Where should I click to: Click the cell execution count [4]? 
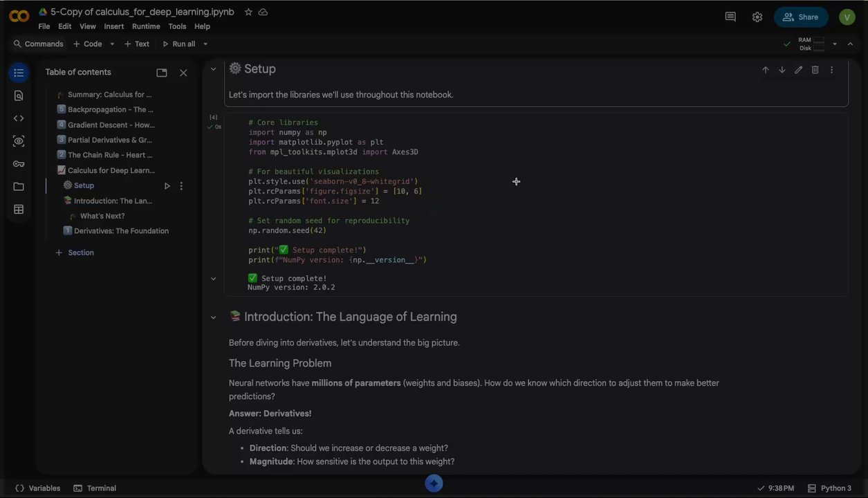pyautogui.click(x=213, y=118)
